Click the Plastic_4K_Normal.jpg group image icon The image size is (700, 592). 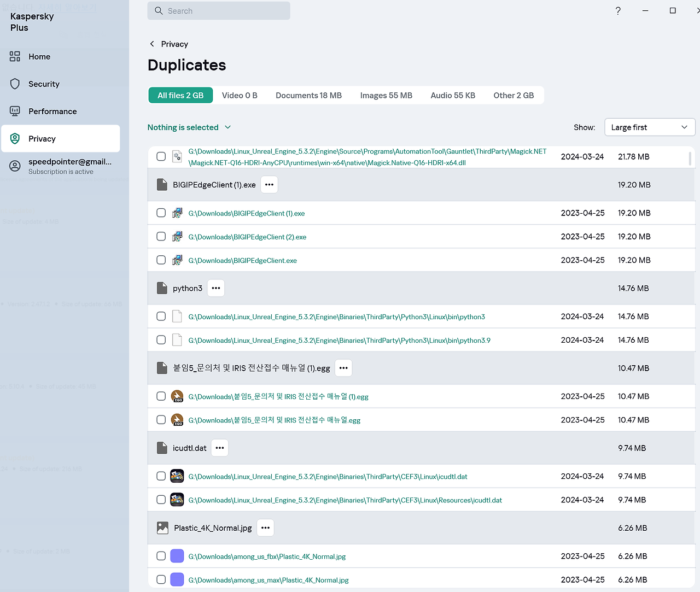(162, 528)
